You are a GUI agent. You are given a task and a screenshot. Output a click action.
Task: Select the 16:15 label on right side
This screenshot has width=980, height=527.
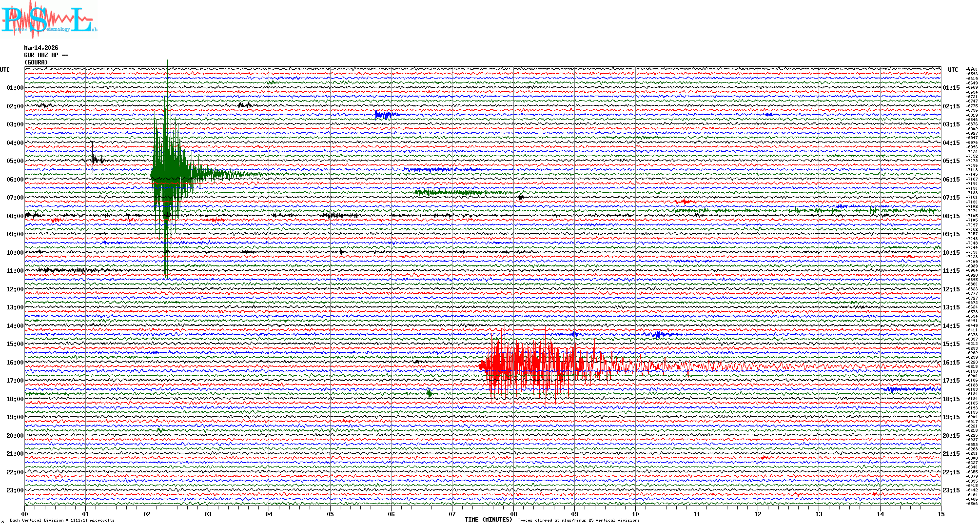[951, 363]
